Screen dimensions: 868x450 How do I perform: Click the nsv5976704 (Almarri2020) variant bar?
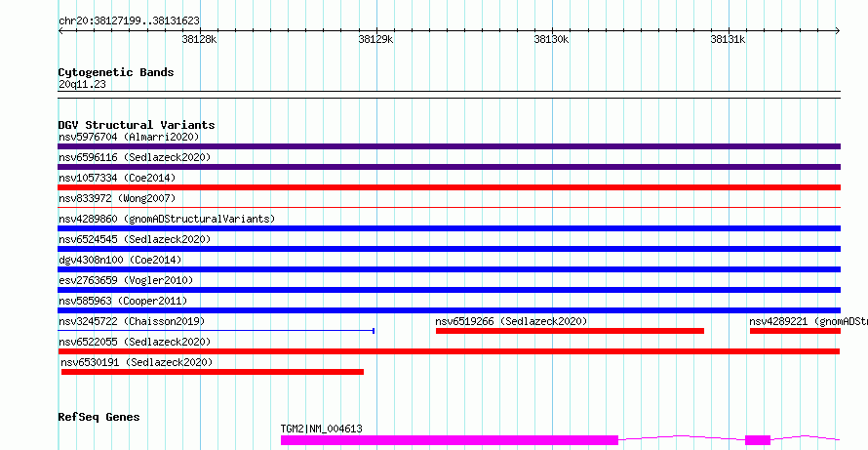coord(449,146)
